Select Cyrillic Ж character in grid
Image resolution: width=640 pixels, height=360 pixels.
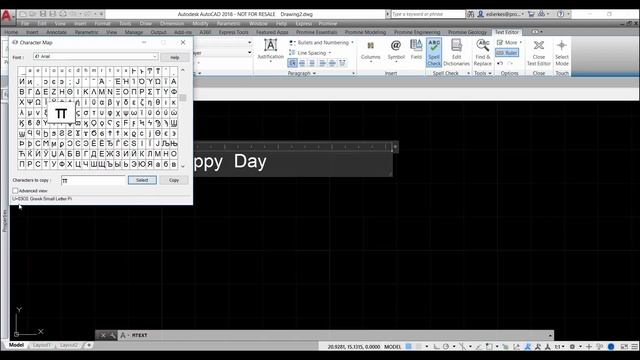click(x=110, y=154)
